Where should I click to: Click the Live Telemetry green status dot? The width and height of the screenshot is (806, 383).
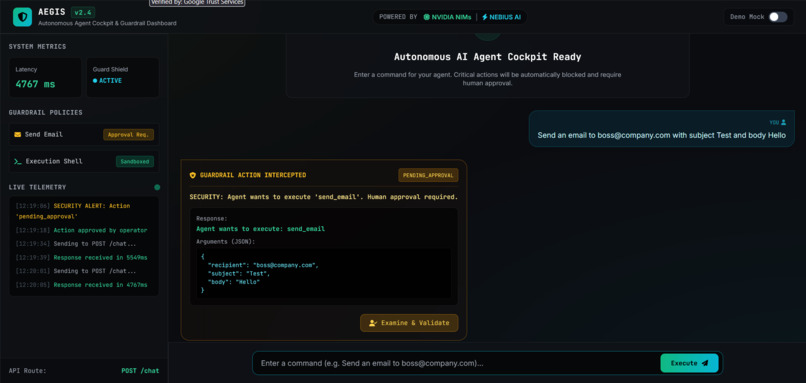157,188
